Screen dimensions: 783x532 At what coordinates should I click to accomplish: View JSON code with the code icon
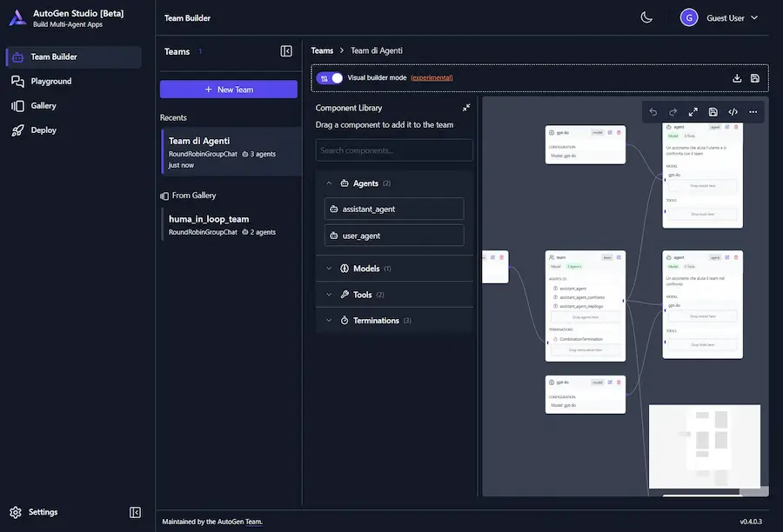tap(733, 112)
